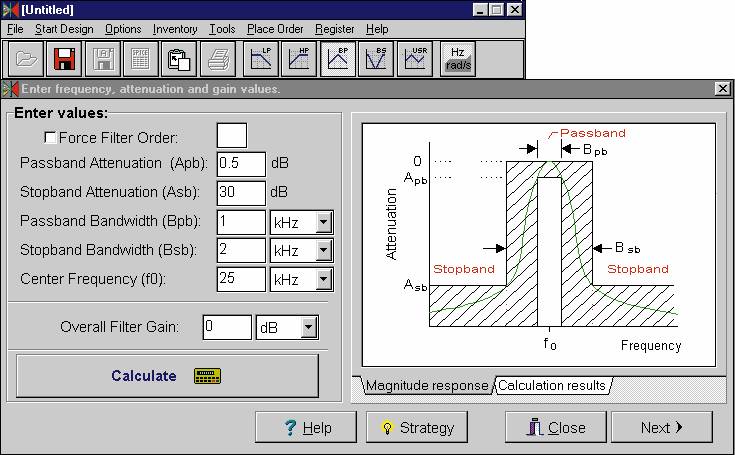Click the printer icon in toolbar
The height and width of the screenshot is (455, 735).
(x=218, y=59)
